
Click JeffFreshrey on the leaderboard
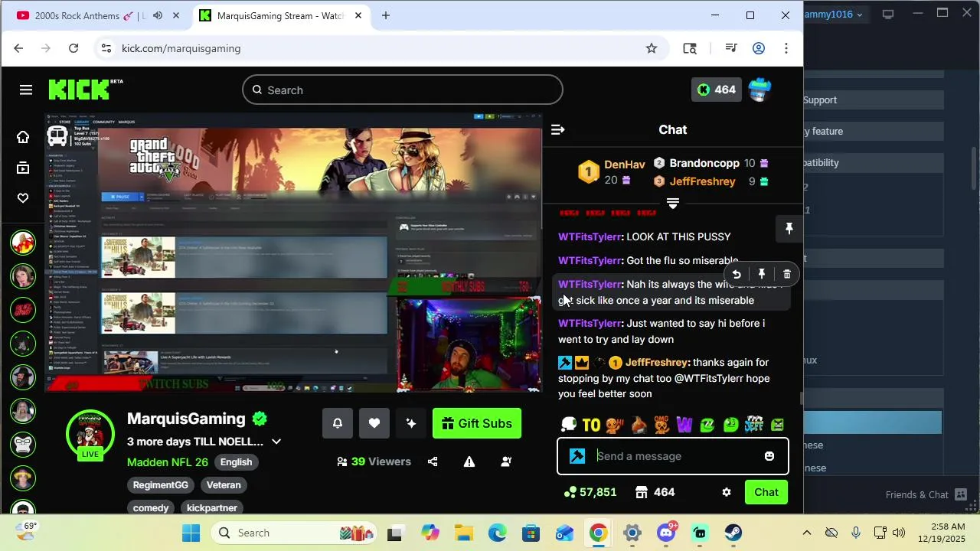coord(702,181)
